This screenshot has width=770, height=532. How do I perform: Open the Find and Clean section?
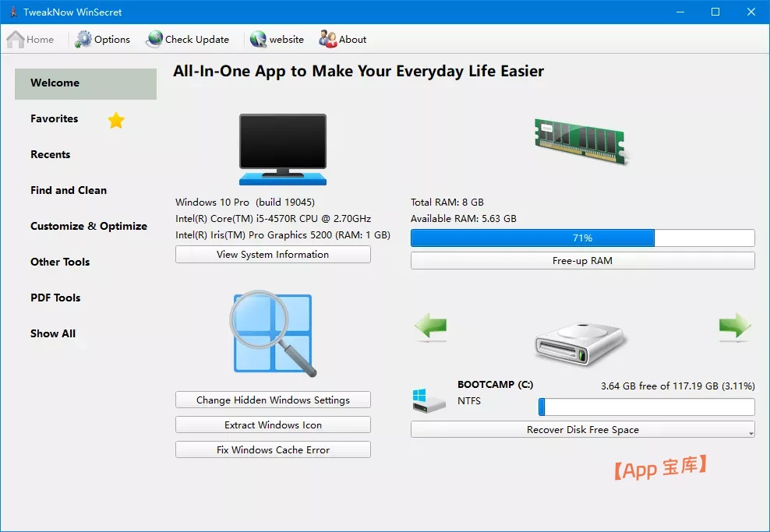[69, 190]
